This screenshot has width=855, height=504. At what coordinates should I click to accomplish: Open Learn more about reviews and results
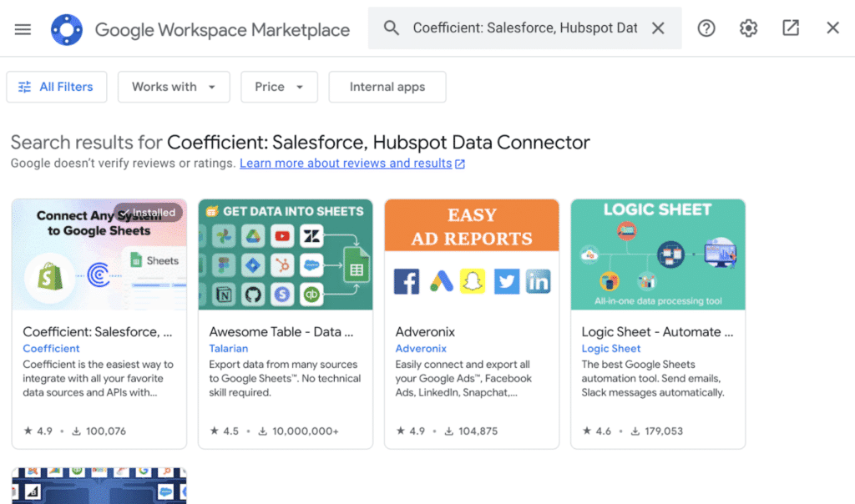pos(352,164)
